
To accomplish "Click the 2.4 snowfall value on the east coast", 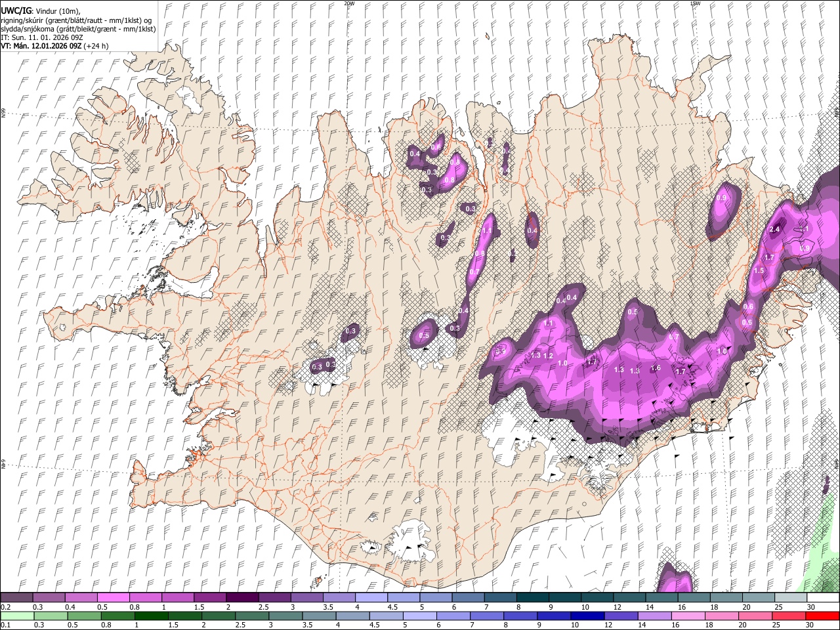I will (x=775, y=229).
